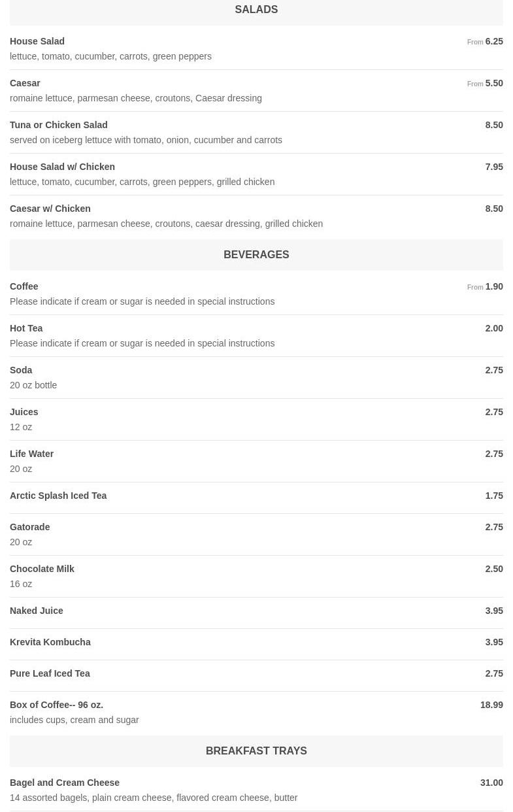
Task: Click the Naked Juice entry
Action: pos(37,611)
